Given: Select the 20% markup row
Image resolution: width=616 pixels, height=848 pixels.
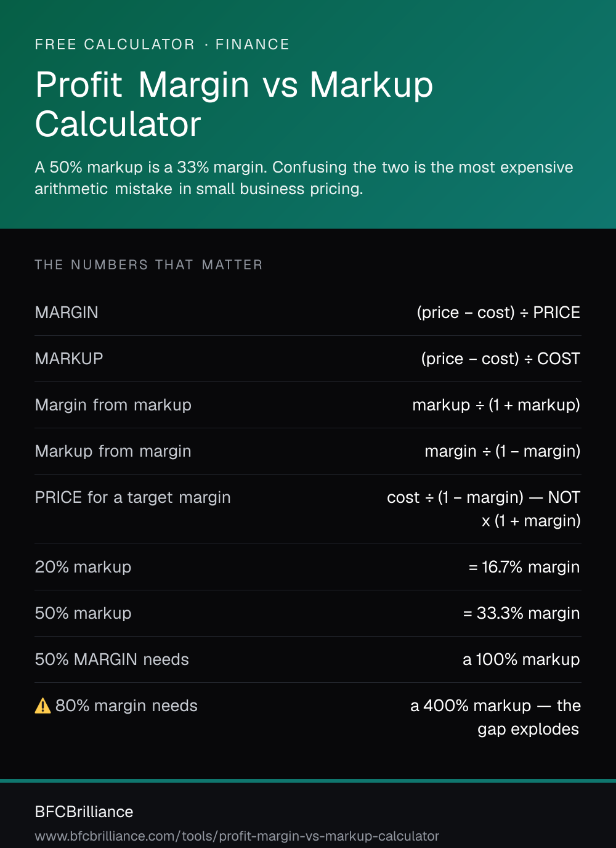Looking at the screenshot, I should coord(308,567).
